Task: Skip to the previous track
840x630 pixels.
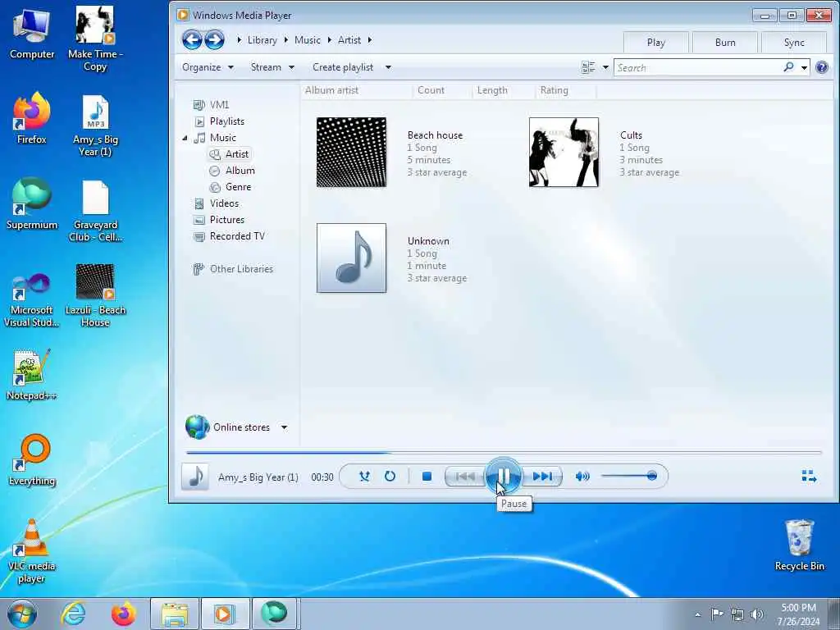Action: point(465,477)
